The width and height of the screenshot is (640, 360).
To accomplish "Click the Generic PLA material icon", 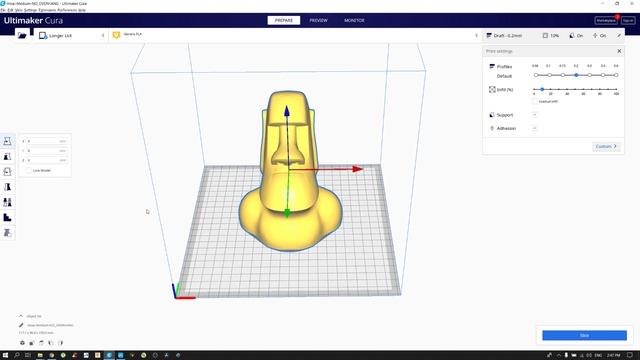I will click(x=116, y=36).
